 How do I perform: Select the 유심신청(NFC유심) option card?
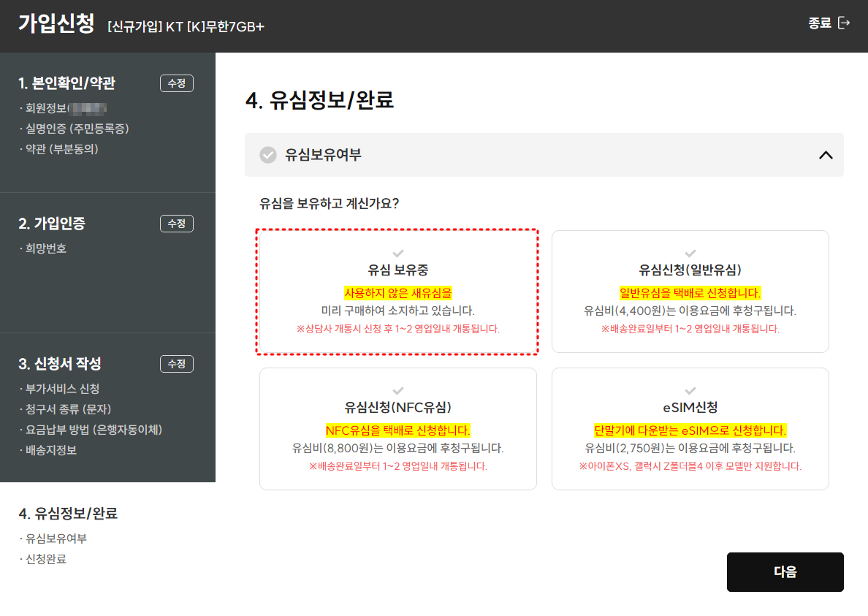[397, 429]
